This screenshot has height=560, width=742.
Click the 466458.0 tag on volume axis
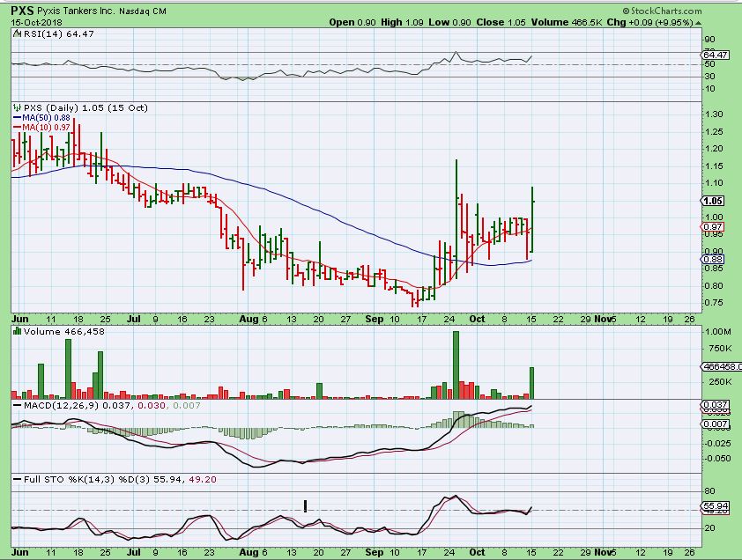click(x=721, y=366)
